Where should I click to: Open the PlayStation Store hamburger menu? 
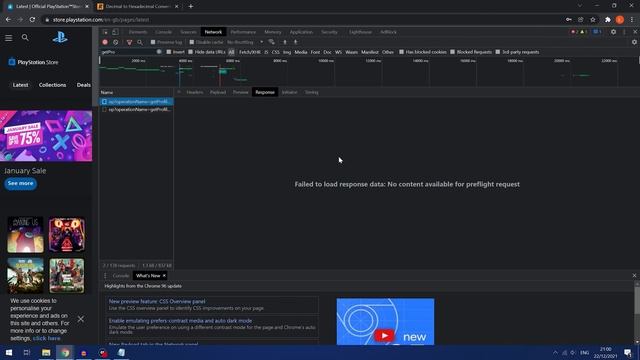pyautogui.click(x=9, y=38)
